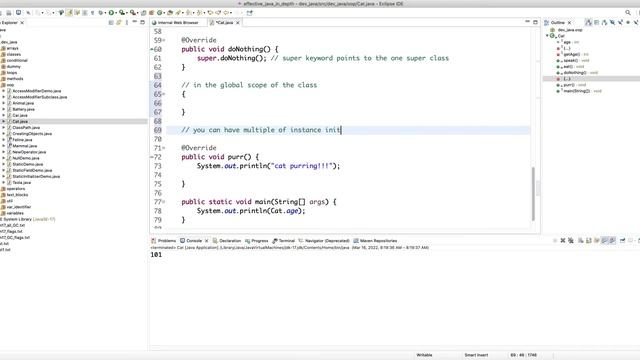This screenshot has width=640, height=360.
Task: Open the Problems tab
Action: (x=163, y=241)
